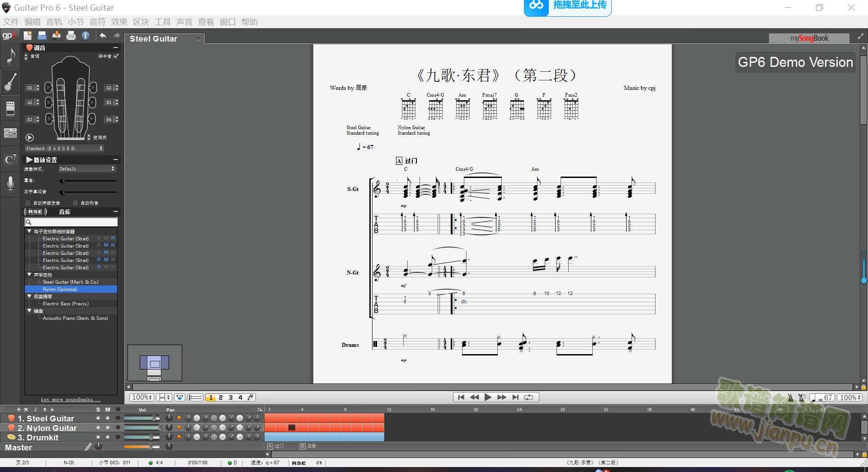Open the 音轨 menu

coord(54,22)
